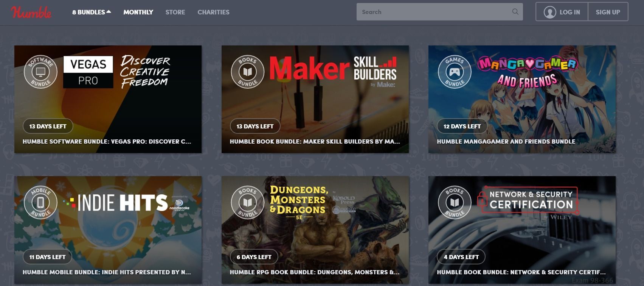This screenshot has width=644, height=286.
Task: Click the 13 Days Left label on Vegas card
Action: (48, 126)
